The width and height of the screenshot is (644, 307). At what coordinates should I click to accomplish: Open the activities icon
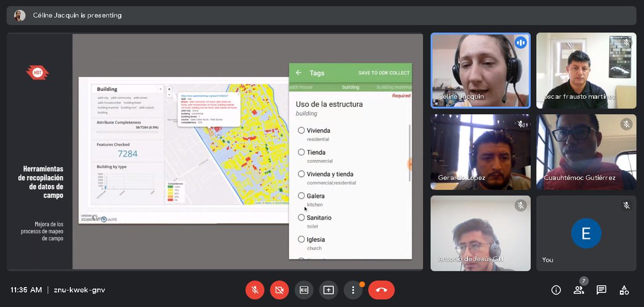tap(624, 290)
